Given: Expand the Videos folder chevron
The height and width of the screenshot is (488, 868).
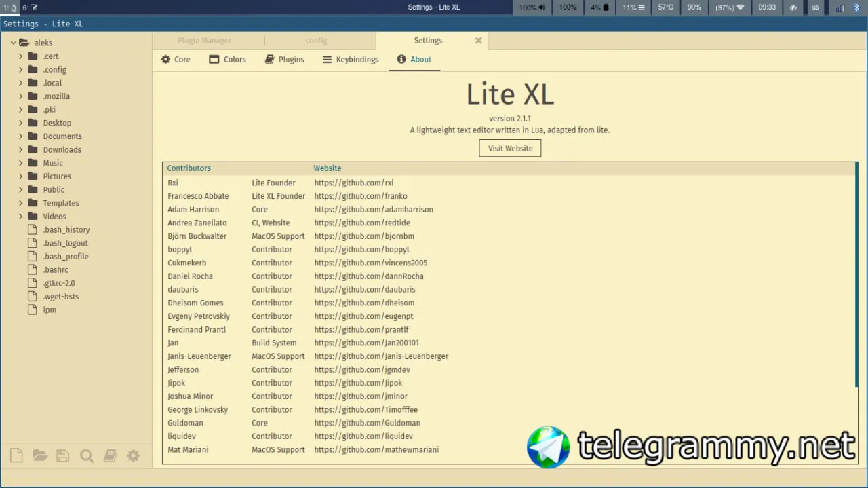Looking at the screenshot, I should [x=21, y=217].
